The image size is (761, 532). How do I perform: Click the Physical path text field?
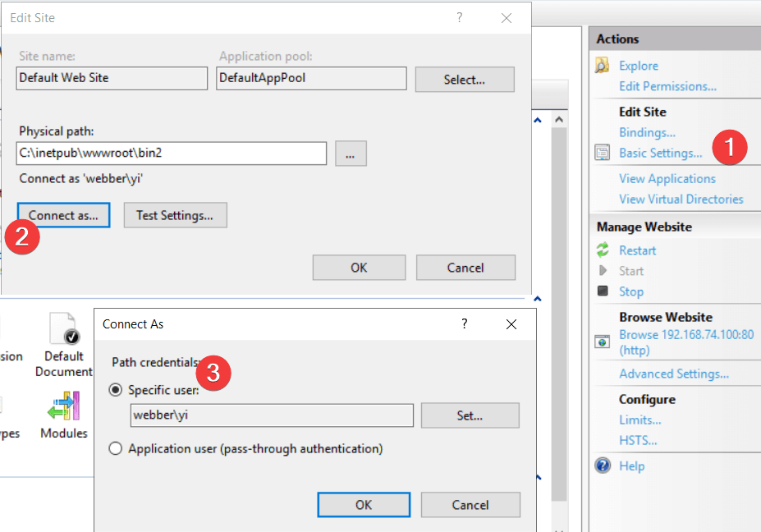click(x=172, y=154)
